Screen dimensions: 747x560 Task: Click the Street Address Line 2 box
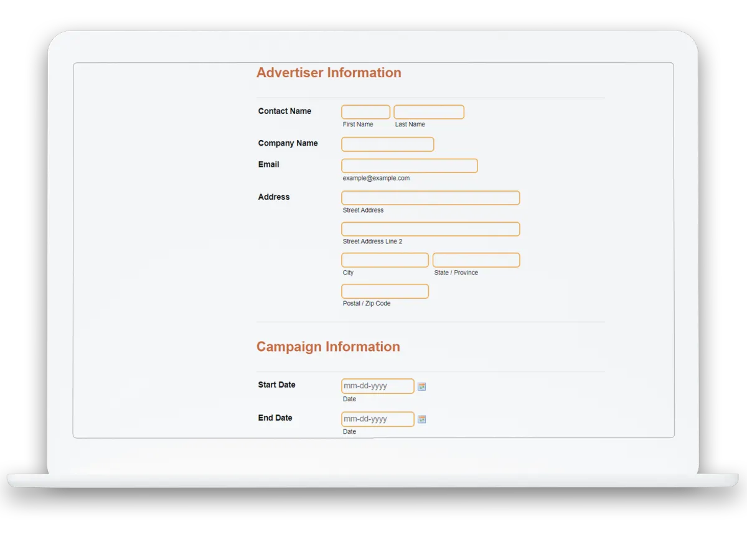(x=430, y=229)
